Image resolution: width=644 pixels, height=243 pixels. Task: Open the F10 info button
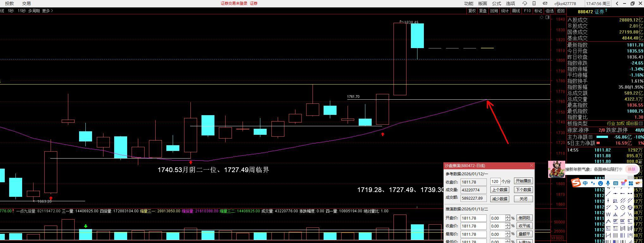click(527, 11)
